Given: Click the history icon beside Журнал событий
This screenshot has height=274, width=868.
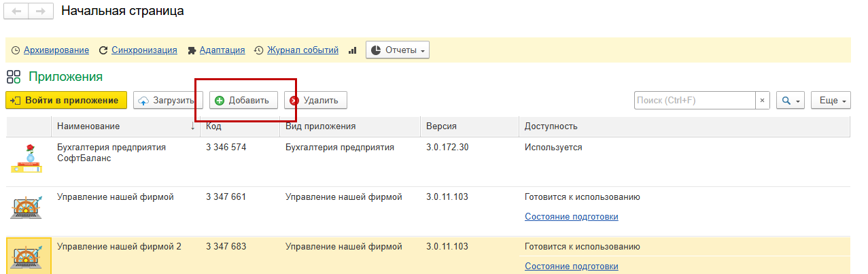Looking at the screenshot, I should (x=259, y=50).
